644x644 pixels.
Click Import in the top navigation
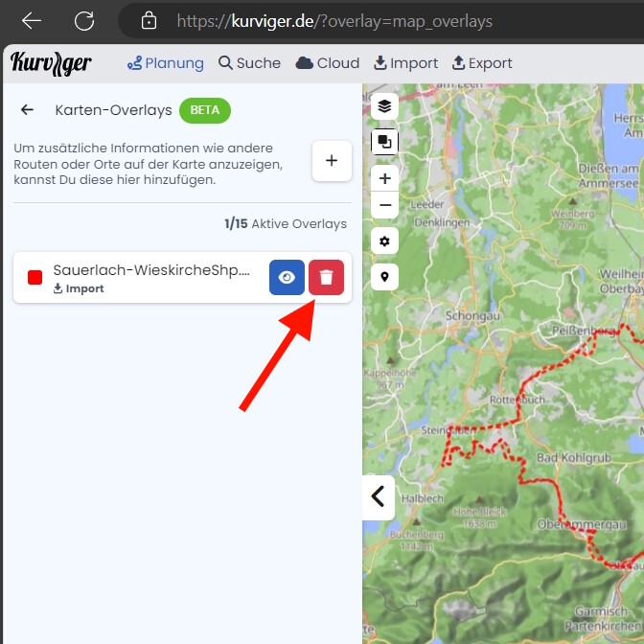[x=405, y=63]
